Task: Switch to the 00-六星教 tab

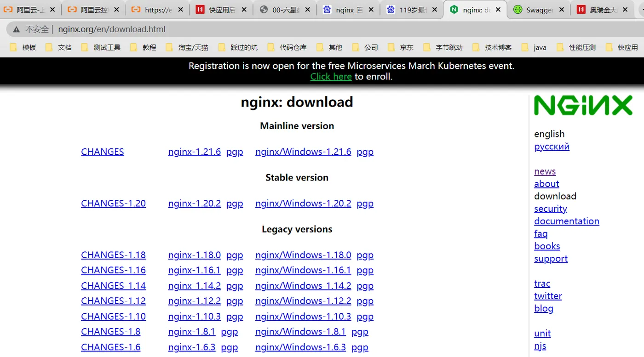Action: coord(285,10)
